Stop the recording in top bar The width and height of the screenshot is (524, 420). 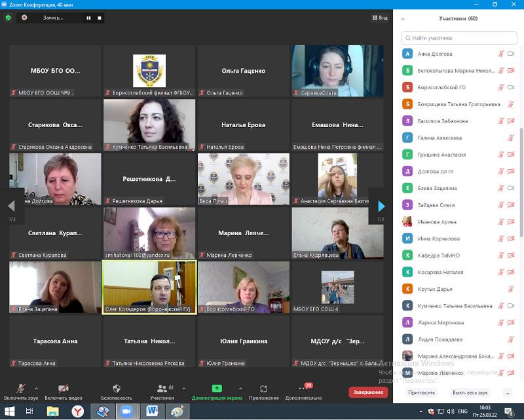coord(100,18)
